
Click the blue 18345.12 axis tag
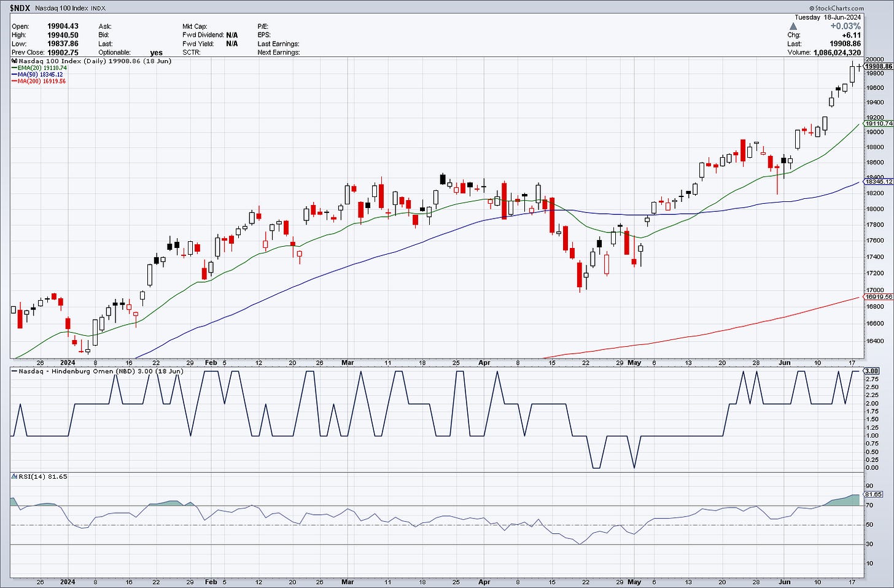pos(879,182)
